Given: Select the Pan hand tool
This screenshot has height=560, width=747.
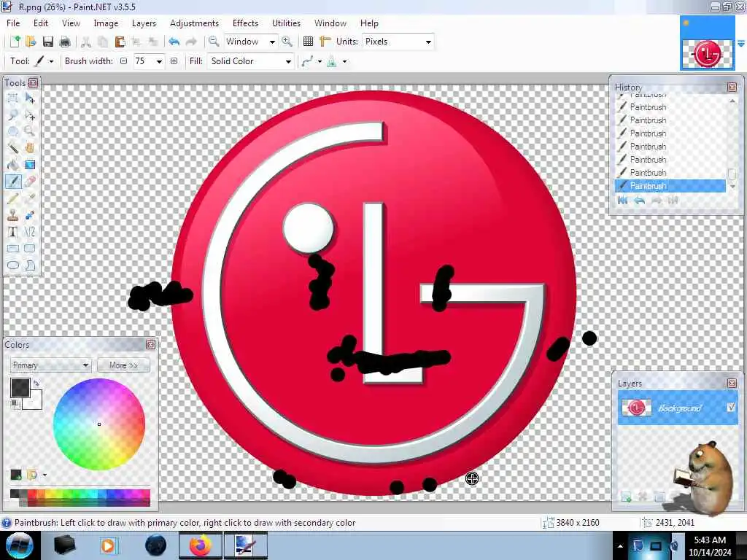Looking at the screenshot, I should tap(29, 148).
